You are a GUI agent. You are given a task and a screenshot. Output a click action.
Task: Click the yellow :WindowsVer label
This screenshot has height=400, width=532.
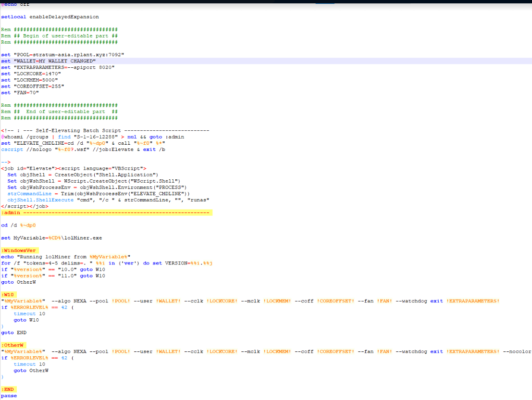click(19, 250)
